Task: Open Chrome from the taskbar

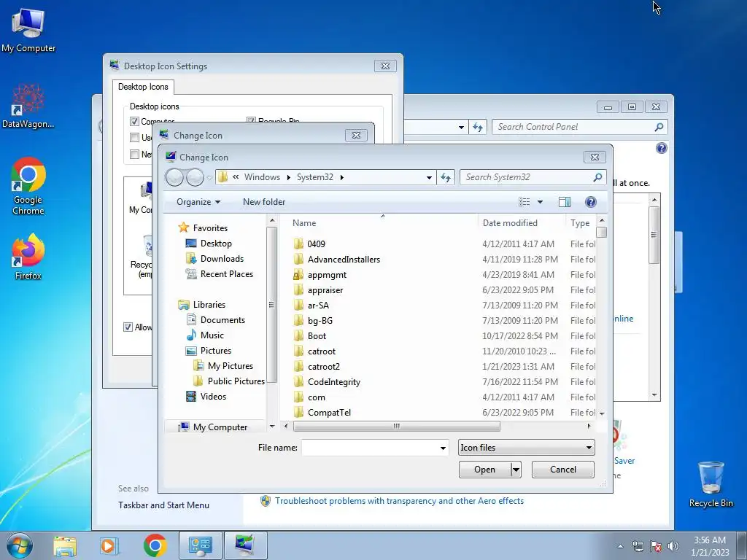Action: pyautogui.click(x=155, y=545)
